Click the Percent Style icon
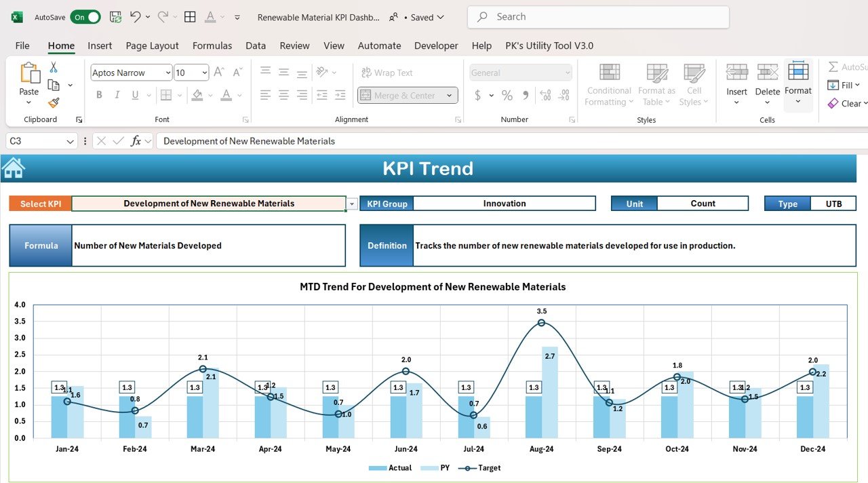 click(x=507, y=96)
